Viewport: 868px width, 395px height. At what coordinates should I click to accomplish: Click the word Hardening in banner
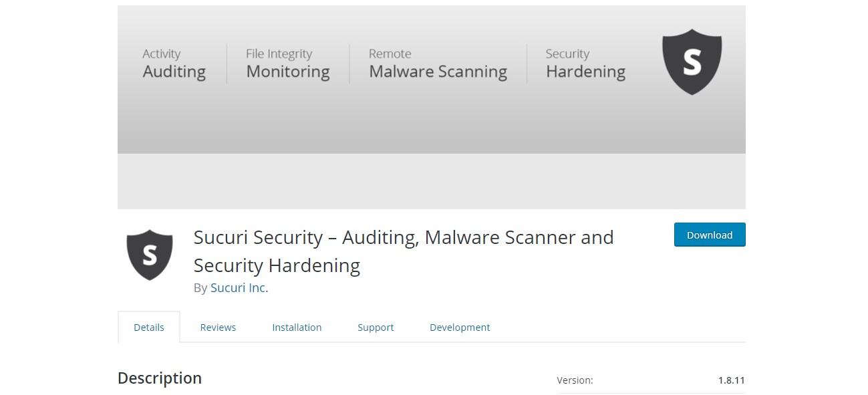click(585, 72)
